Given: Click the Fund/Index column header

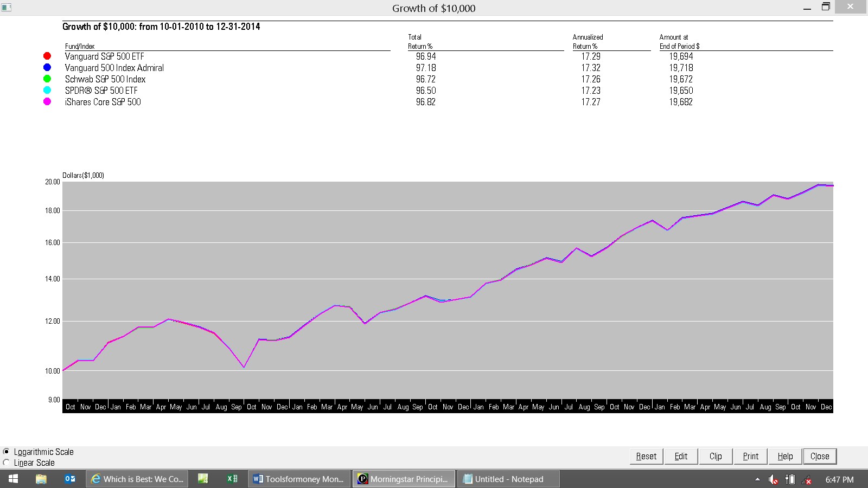Looking at the screenshot, I should coord(80,47).
